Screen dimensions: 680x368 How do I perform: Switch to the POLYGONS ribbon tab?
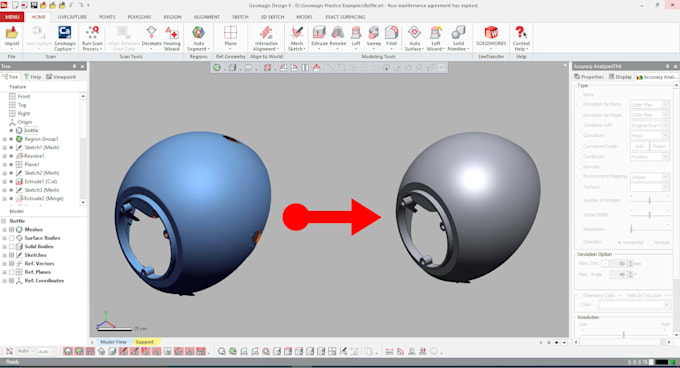[139, 17]
